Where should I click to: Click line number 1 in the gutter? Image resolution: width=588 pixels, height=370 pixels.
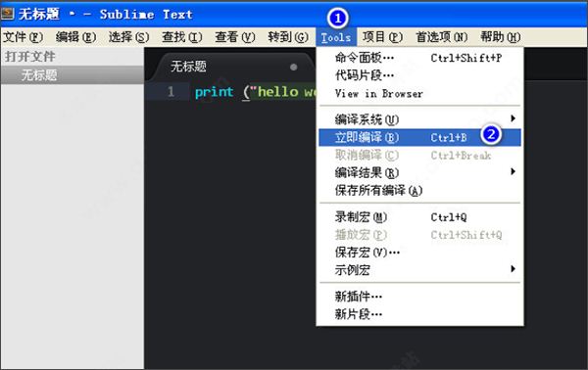(x=171, y=91)
